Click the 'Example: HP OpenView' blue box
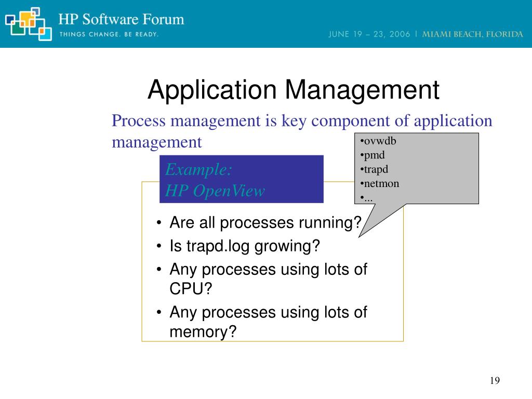The height and width of the screenshot is (399, 532). (241, 179)
